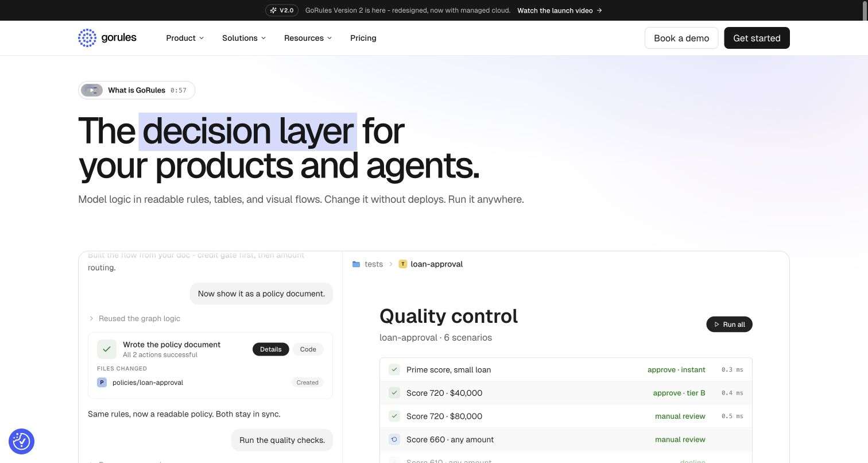The image size is (868, 463).
Task: Click the loan-approval · 6 scenarios subtitle
Action: (436, 338)
